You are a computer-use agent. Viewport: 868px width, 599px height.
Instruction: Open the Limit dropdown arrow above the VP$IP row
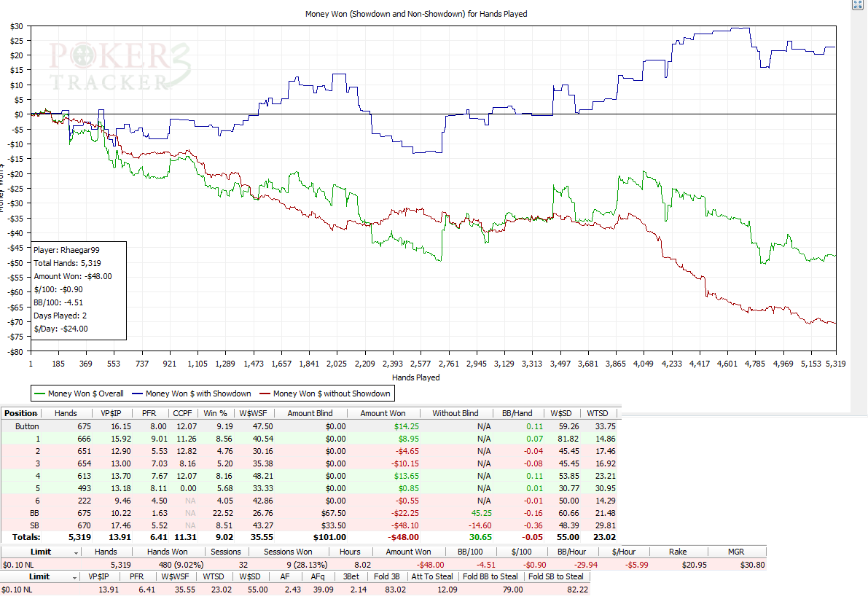pos(74,577)
